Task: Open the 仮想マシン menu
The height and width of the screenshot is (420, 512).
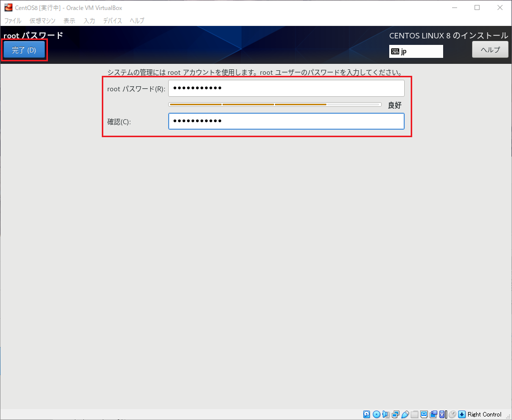Action: 42,20
